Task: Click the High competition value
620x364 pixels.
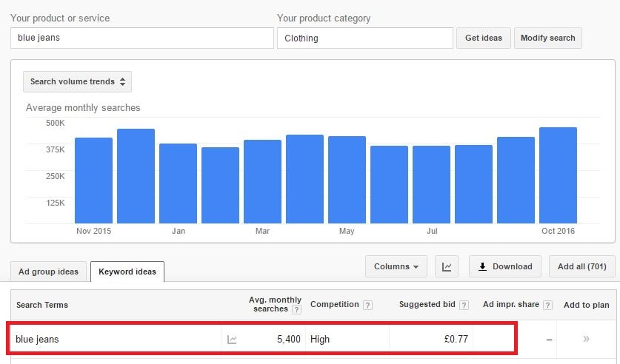Action: pos(320,339)
